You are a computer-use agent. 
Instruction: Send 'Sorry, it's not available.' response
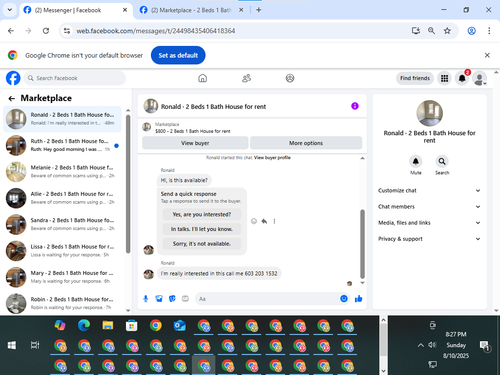[x=202, y=244]
